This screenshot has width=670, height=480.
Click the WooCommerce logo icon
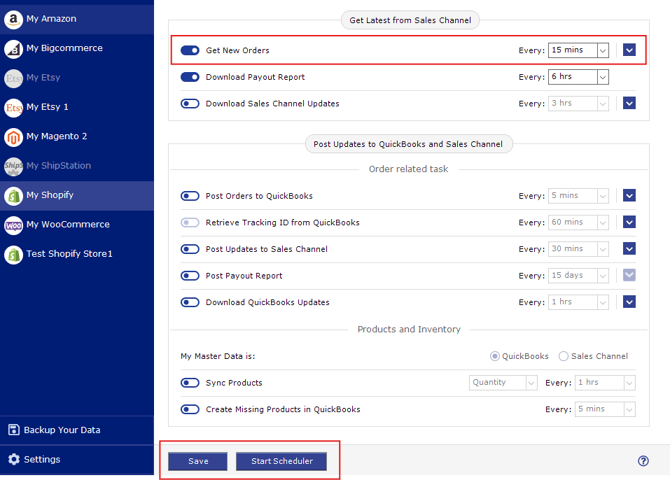tap(13, 225)
